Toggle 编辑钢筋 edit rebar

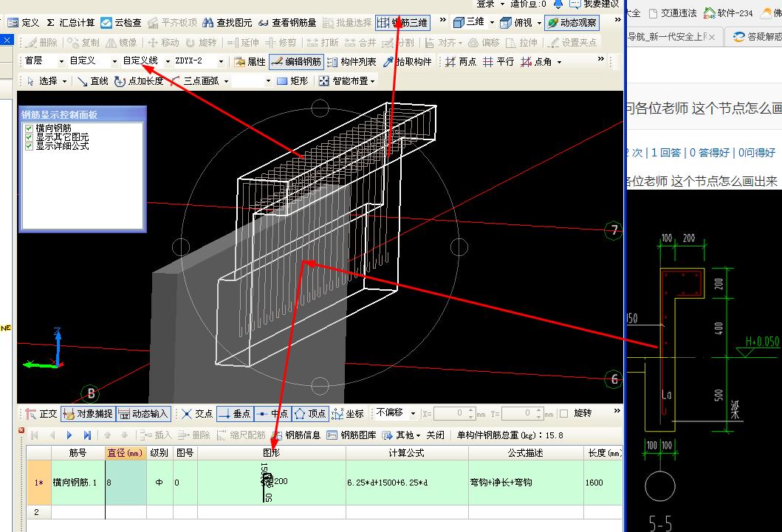tap(296, 62)
